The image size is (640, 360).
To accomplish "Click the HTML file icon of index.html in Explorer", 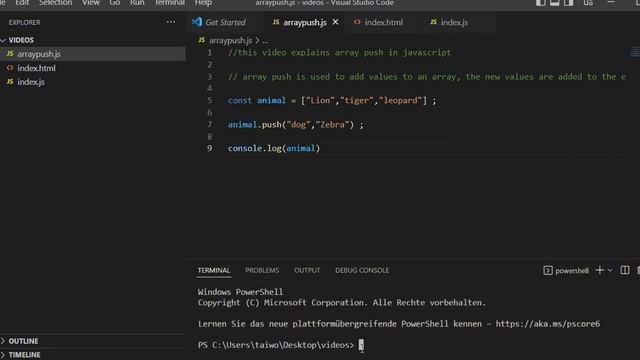I will (x=10, y=68).
